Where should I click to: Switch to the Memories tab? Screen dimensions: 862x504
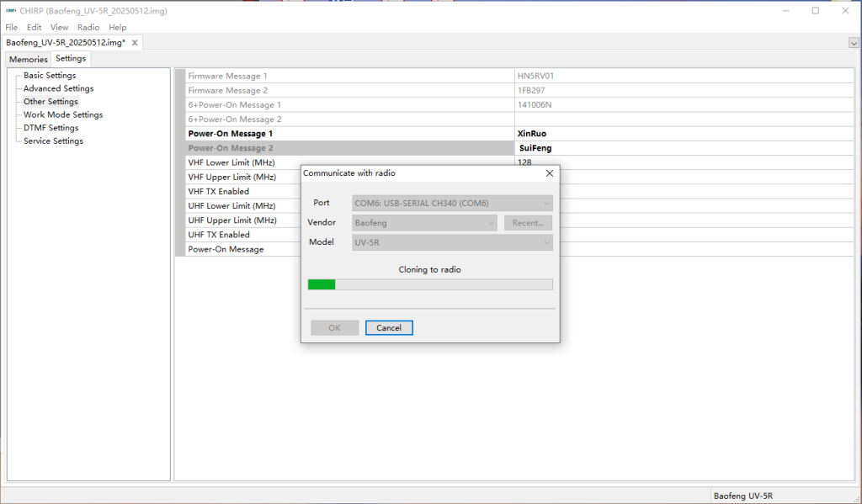coord(29,60)
